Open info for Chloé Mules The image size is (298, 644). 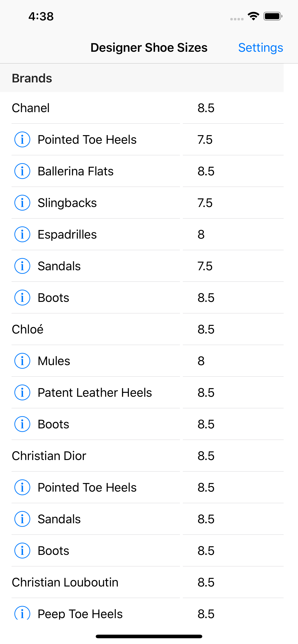tap(22, 361)
